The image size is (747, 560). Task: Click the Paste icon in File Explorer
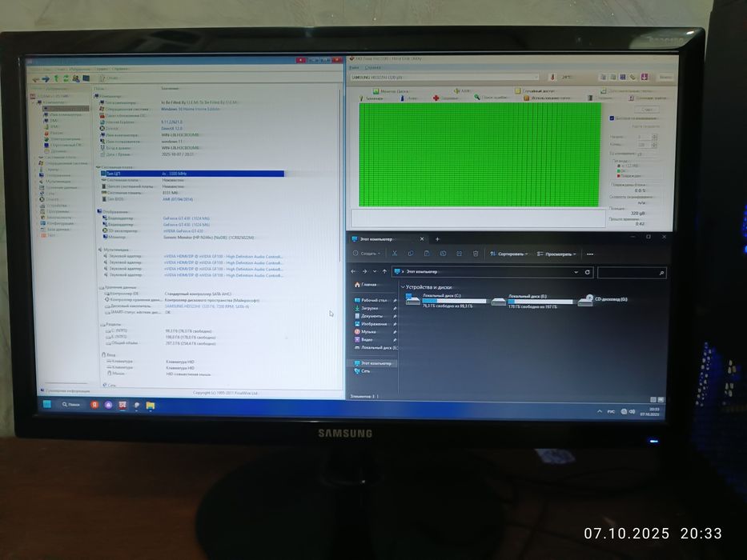(427, 254)
